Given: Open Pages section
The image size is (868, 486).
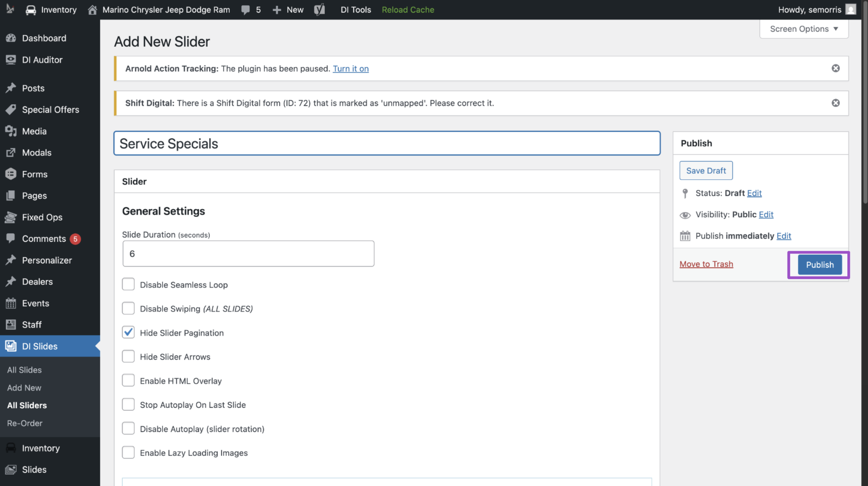Looking at the screenshot, I should (x=34, y=196).
